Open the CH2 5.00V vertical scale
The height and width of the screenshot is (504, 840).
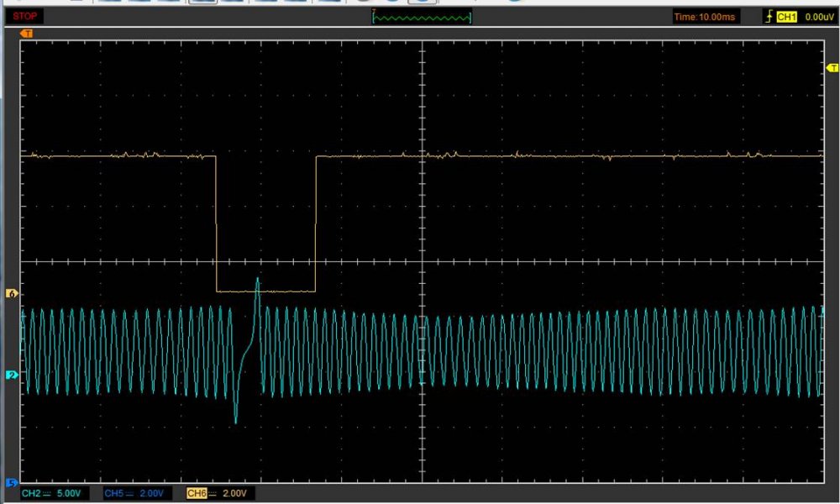click(x=70, y=494)
